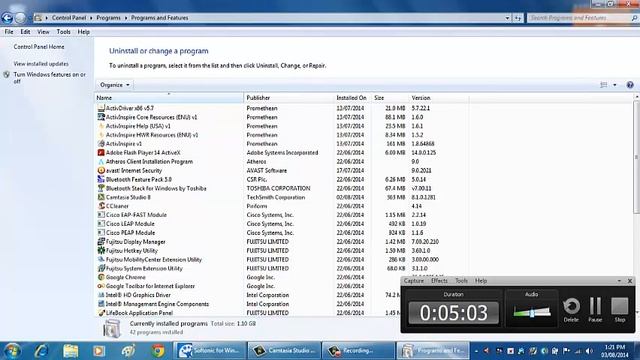This screenshot has height=360, width=640.
Task: Go to Control Panel Home
Action: (x=39, y=47)
